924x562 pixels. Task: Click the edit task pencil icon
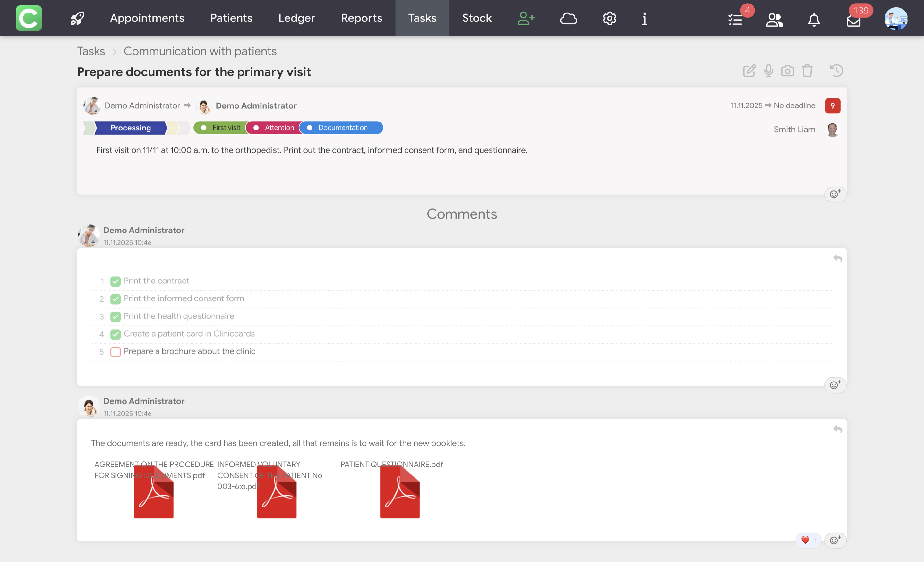coord(749,71)
